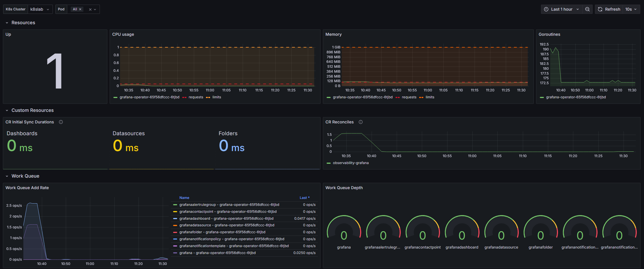Open CR Reconciles info icon
Screen dimensions: 644x269
(361, 122)
